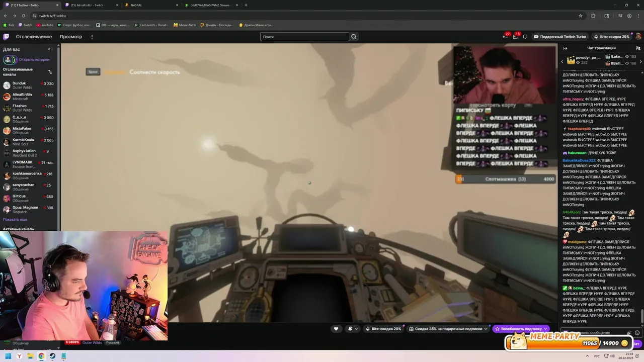Open the volume tray icon
Image resolution: width=644 pixels, height=362 pixels.
[613, 356]
